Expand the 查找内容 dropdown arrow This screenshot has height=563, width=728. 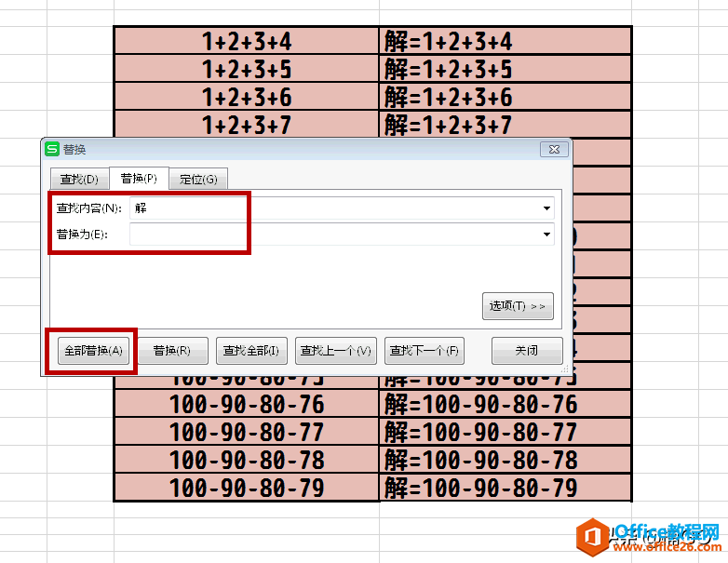coord(546,208)
